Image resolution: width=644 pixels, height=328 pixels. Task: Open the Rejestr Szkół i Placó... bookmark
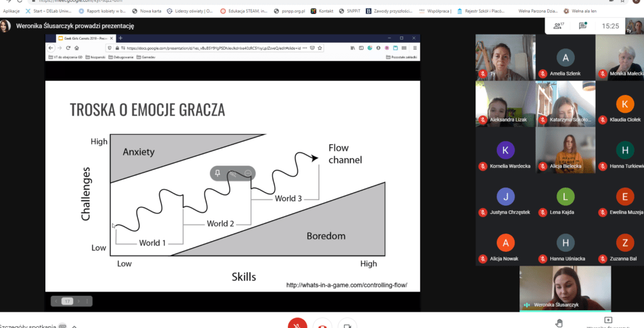click(481, 11)
